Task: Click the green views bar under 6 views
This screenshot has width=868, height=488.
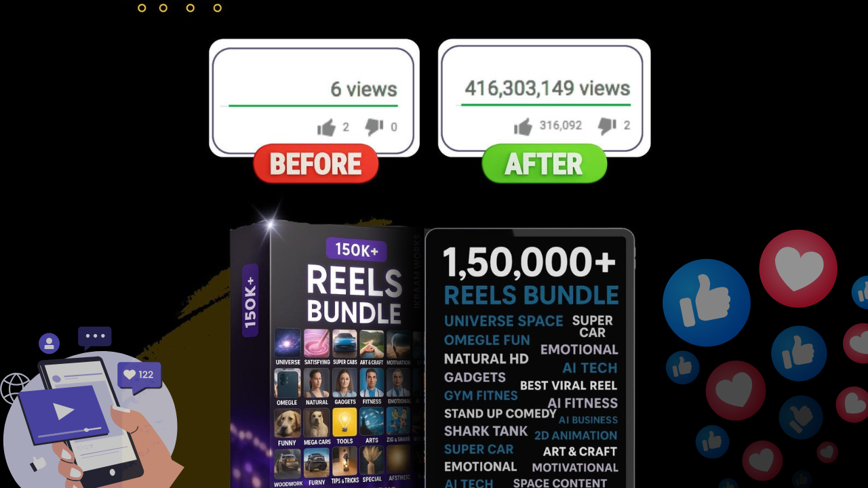Action: click(x=313, y=106)
